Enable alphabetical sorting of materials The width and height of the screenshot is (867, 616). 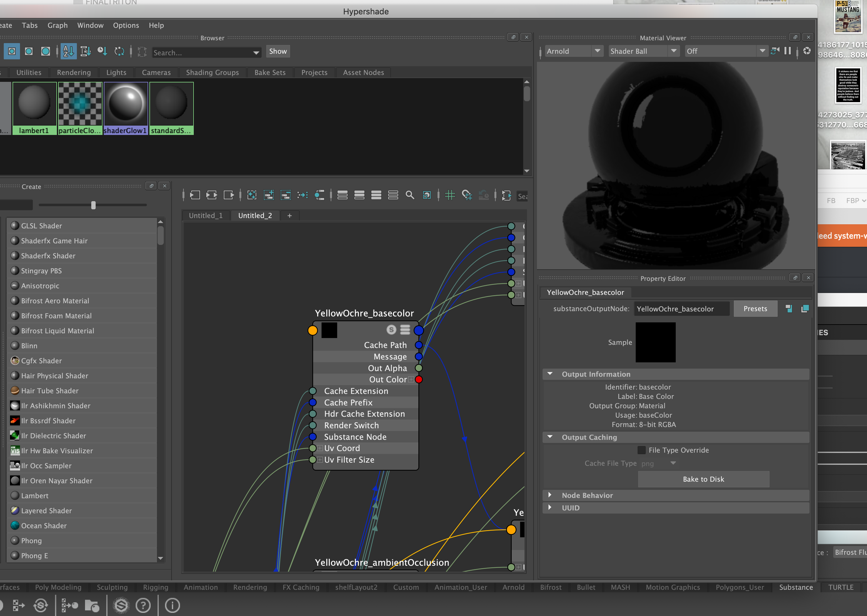click(69, 51)
